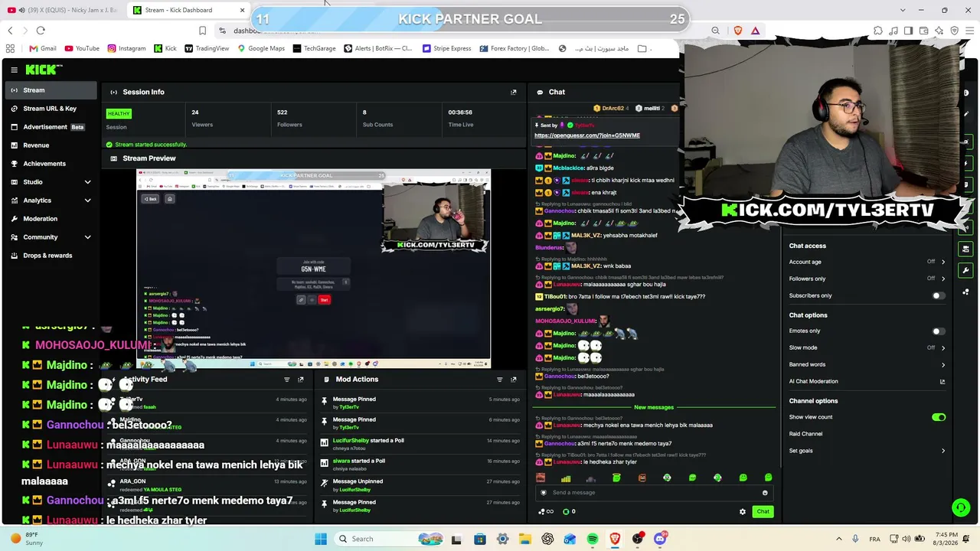Click the Send a message field
The image size is (980, 551).
pyautogui.click(x=655, y=493)
